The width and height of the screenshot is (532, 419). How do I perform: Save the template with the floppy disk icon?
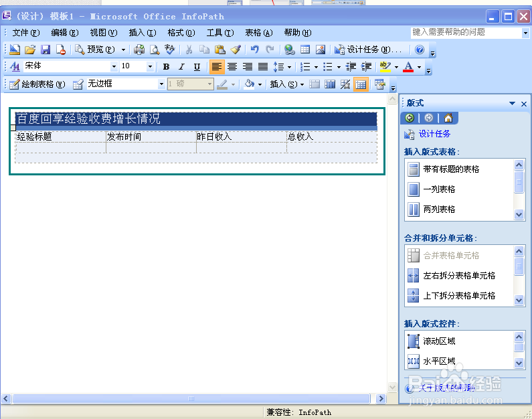(46, 50)
